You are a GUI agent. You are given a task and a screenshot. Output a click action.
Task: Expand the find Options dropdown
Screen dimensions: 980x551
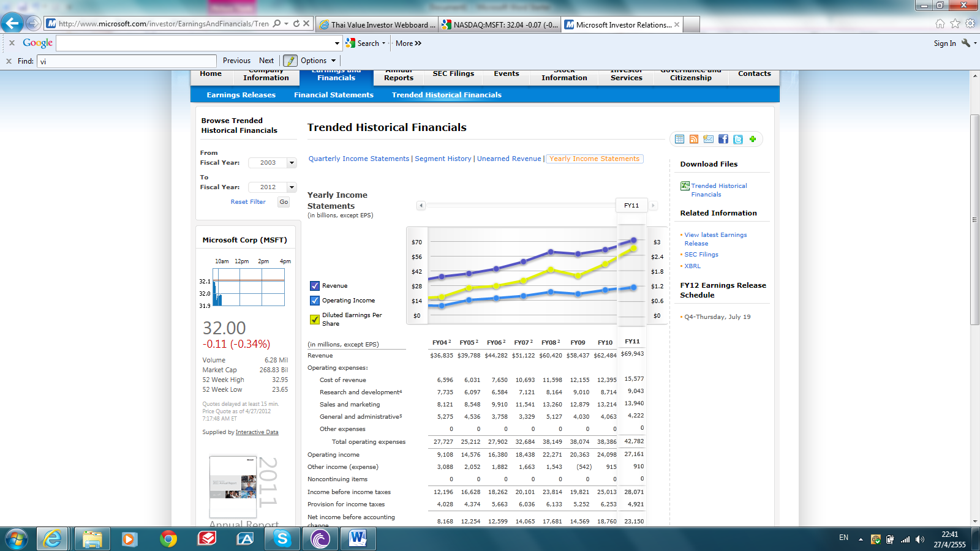[x=334, y=61]
